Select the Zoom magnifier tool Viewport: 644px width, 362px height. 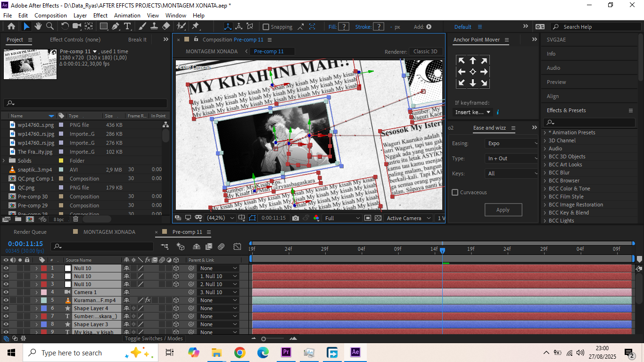50,26
